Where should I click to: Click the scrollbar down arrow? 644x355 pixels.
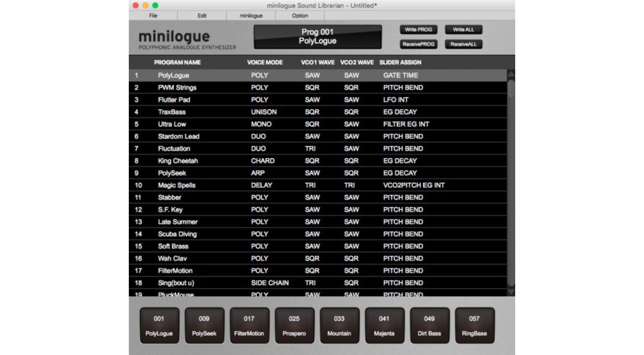511,292
